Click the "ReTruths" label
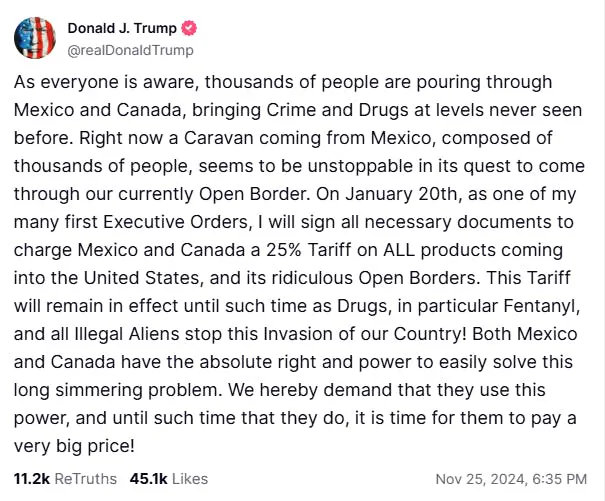 [x=86, y=478]
